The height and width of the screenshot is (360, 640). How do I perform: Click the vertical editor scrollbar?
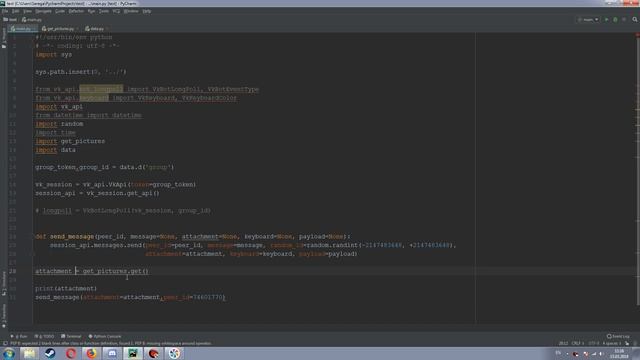pos(638,171)
